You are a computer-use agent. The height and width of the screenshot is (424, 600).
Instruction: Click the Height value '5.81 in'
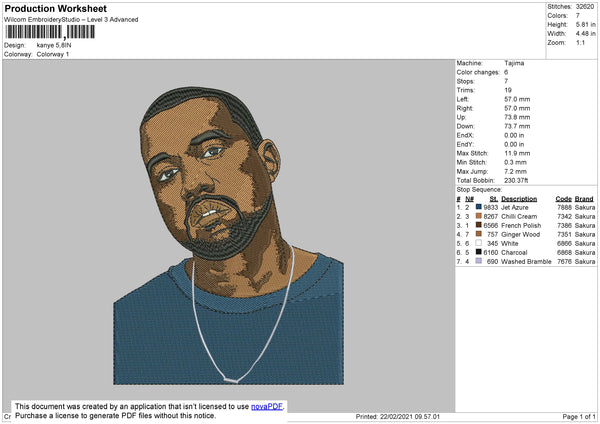point(585,24)
